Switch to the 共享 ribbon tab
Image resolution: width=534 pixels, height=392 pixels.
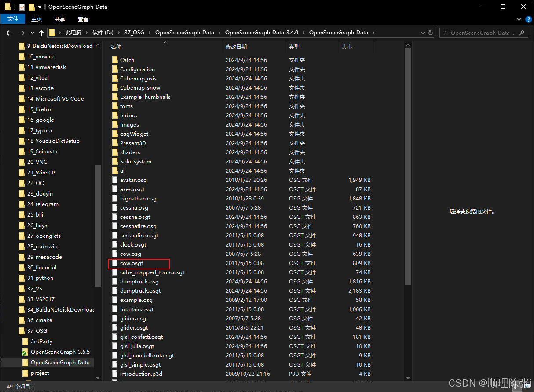60,19
